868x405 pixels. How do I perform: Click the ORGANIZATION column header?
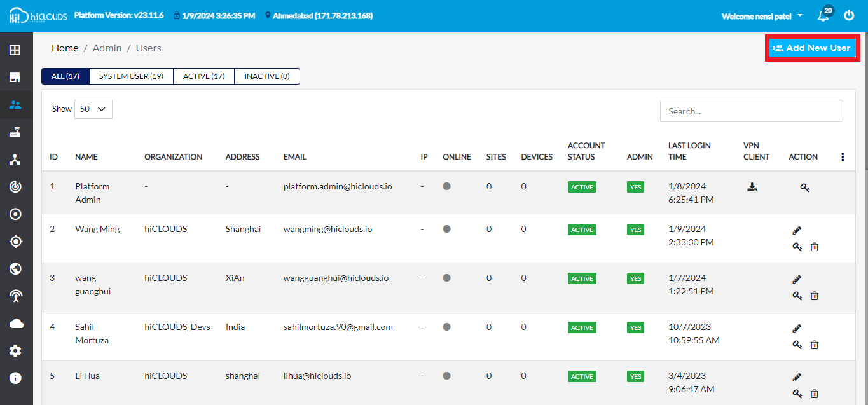click(x=174, y=157)
